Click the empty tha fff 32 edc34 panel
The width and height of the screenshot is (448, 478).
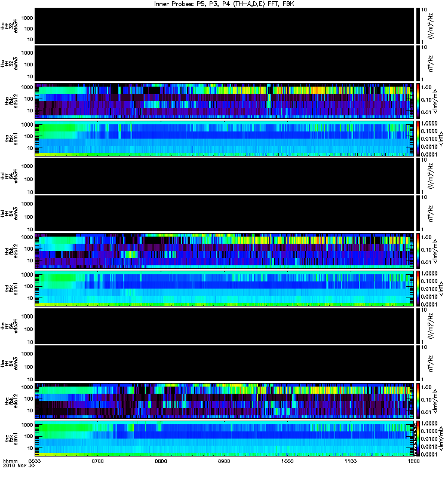coord(225,26)
